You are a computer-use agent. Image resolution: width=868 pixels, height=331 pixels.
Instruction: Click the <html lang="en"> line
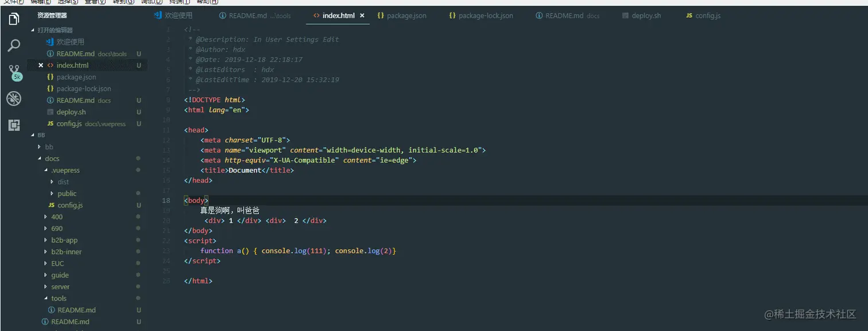pyautogui.click(x=216, y=110)
